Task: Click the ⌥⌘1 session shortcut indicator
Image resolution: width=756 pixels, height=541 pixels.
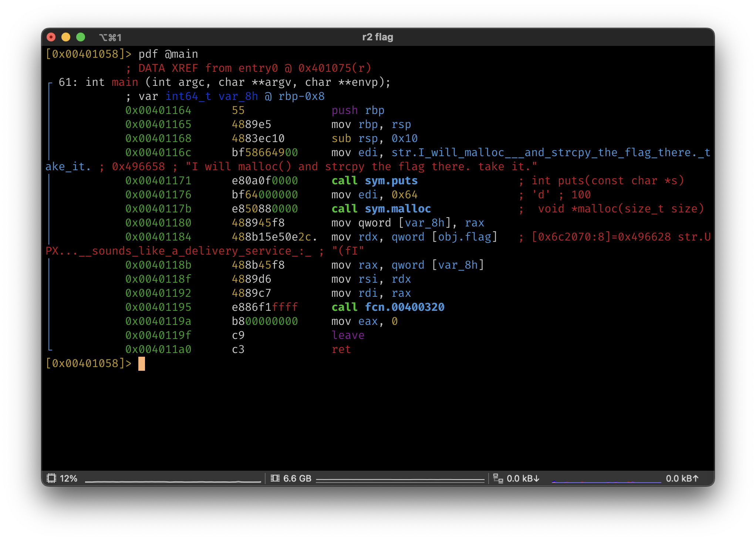Action: tap(110, 37)
